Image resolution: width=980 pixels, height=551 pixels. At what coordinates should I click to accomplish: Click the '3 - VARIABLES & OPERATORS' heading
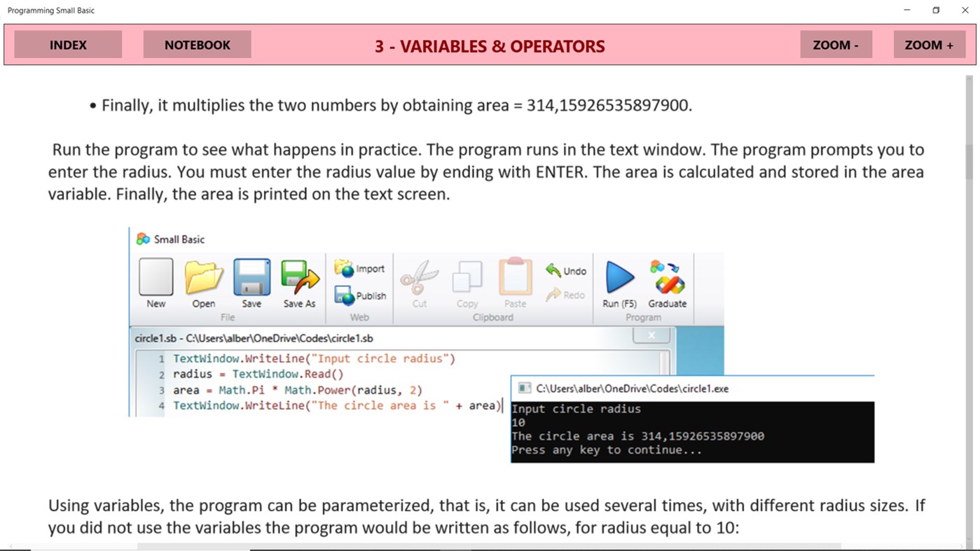490,46
